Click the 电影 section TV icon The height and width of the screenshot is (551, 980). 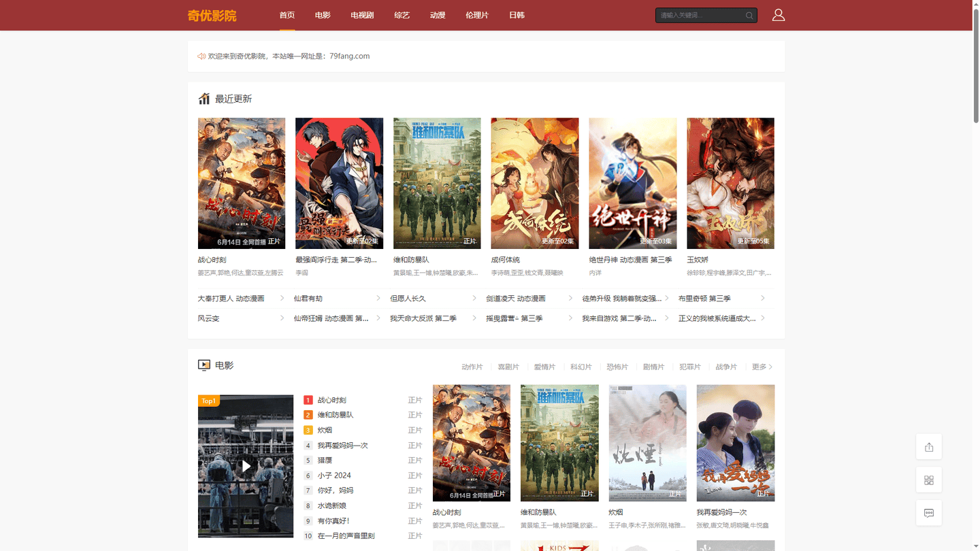coord(204,365)
